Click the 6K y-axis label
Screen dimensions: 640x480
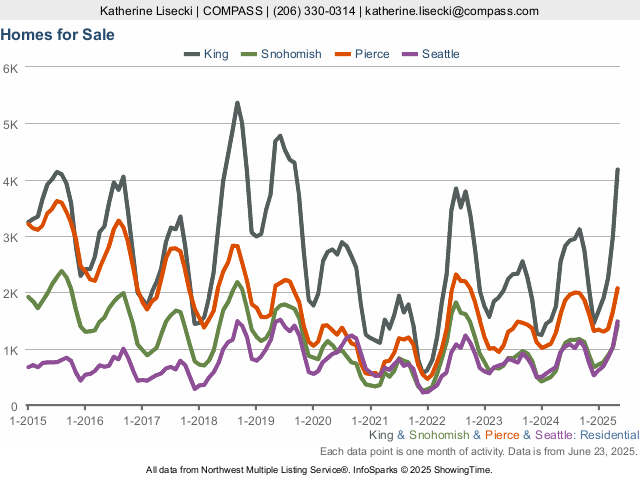tap(10, 68)
